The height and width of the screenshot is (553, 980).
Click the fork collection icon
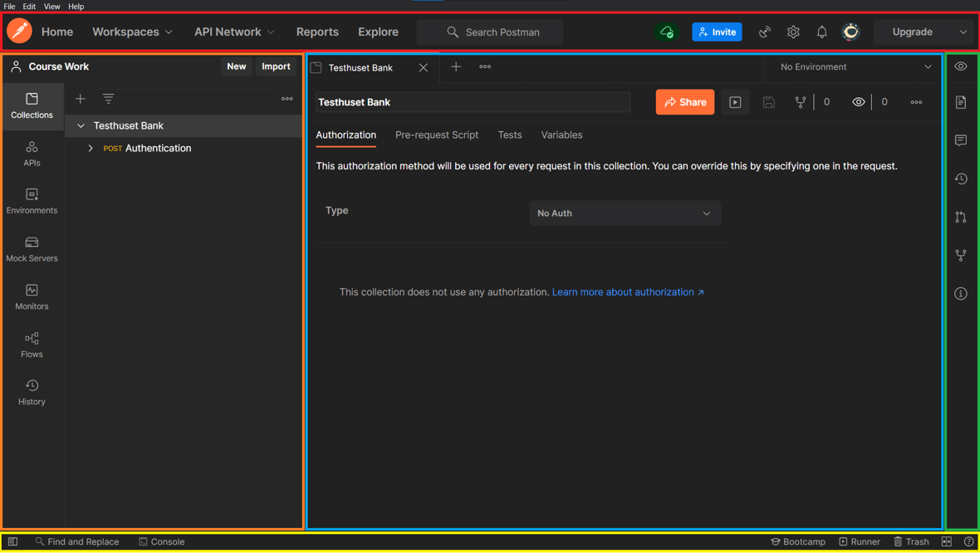tap(800, 102)
